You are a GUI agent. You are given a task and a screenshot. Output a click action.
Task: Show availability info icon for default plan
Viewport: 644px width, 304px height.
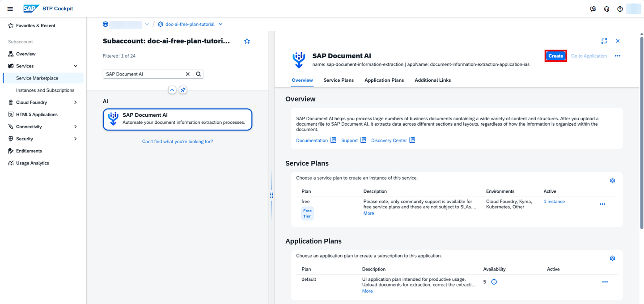point(494,282)
